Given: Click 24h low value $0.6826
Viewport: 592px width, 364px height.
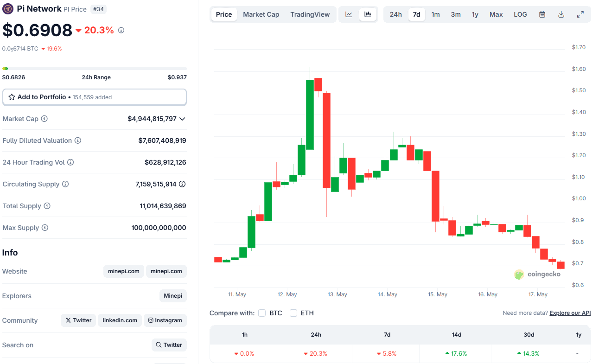Looking at the screenshot, I should (13, 77).
